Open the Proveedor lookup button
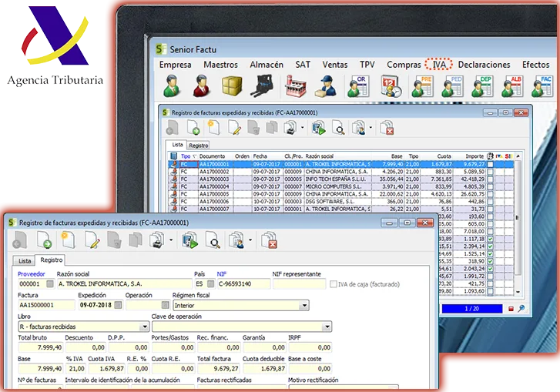The width and height of the screenshot is (560, 392). point(50,284)
